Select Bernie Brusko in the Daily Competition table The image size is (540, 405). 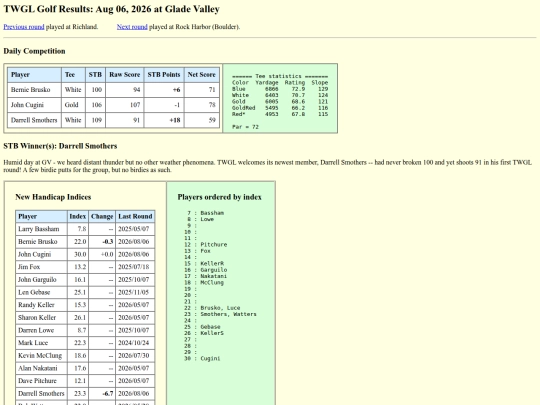30,90
